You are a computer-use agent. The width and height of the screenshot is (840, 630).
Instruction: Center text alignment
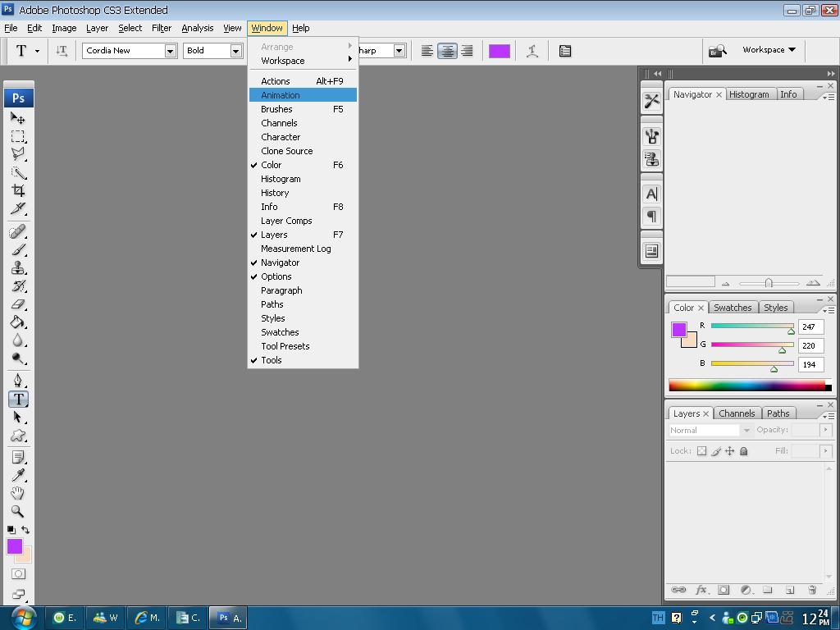point(447,51)
